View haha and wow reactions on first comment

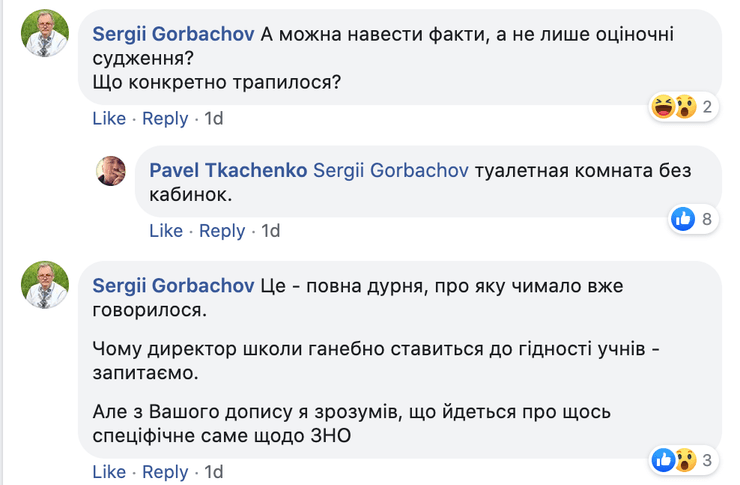pos(673,107)
